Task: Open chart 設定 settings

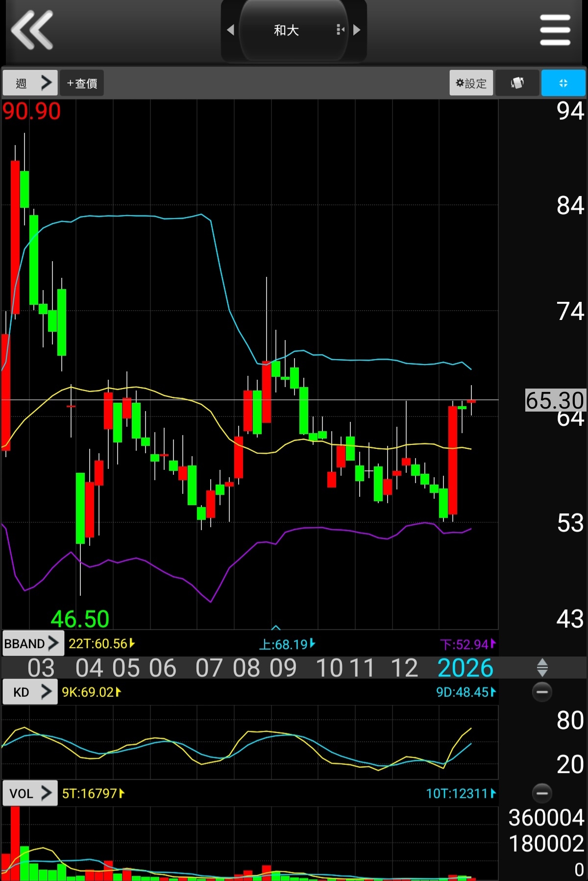Action: coord(471,83)
